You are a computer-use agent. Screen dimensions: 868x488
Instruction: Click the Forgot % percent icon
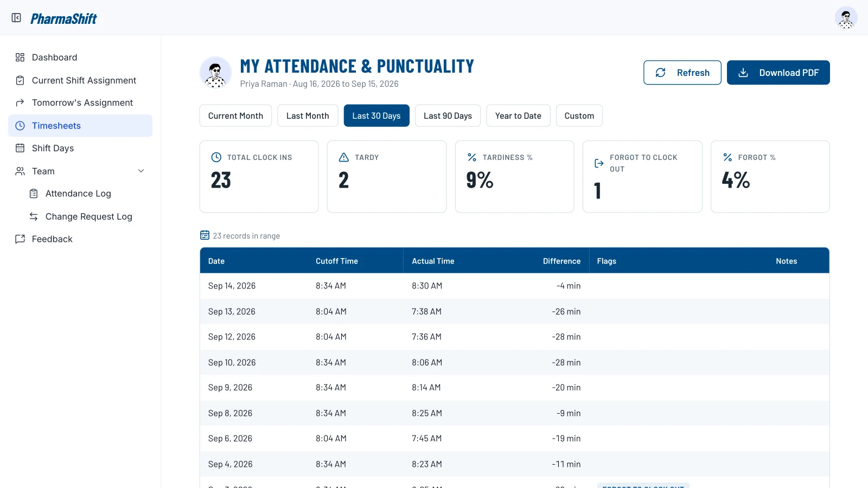[x=727, y=157]
